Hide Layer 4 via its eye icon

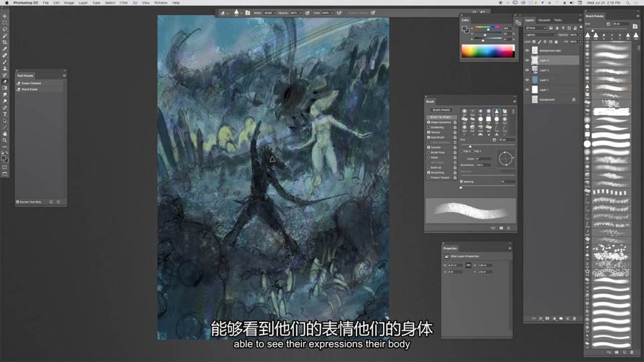pyautogui.click(x=527, y=60)
